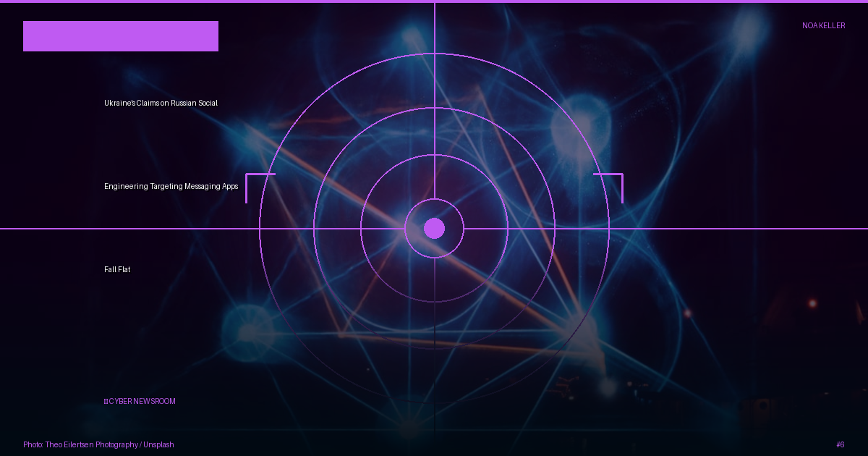Click the top of the outermost target ring
The height and width of the screenshot is (456, 868).
[x=434, y=54]
